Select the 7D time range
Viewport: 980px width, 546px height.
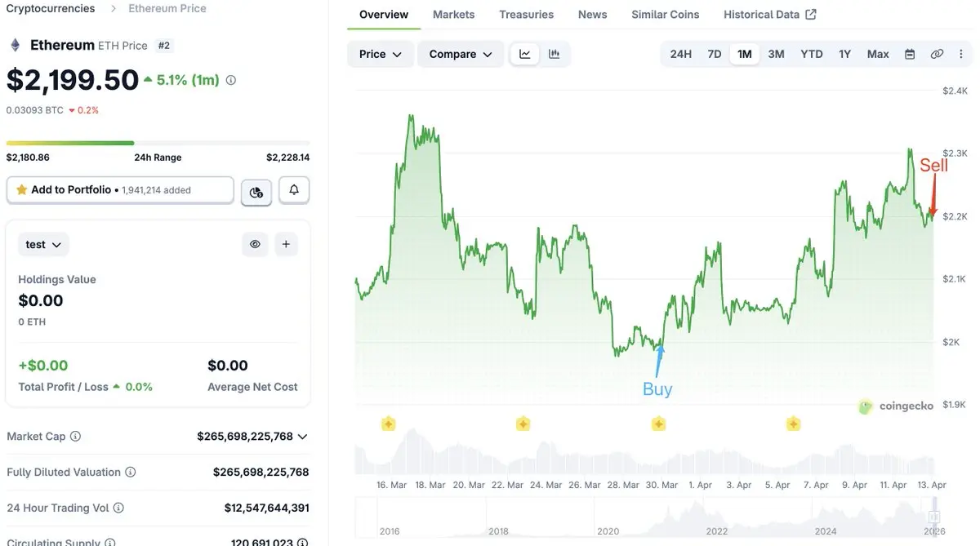714,54
